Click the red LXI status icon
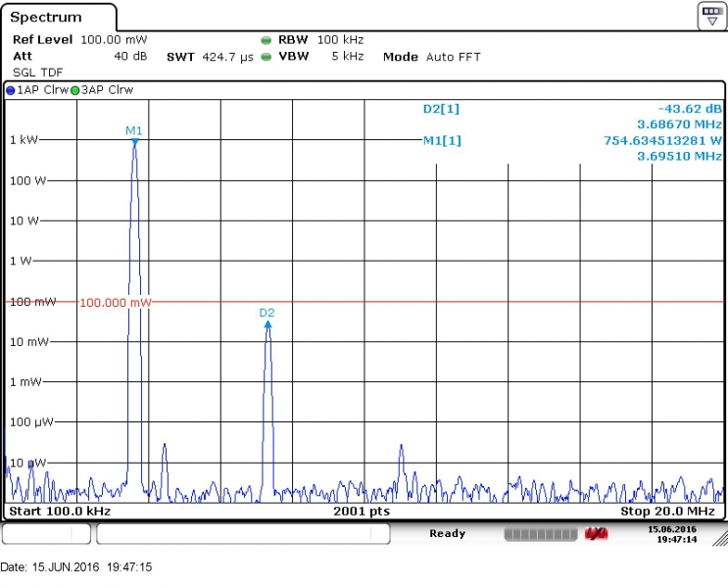This screenshot has width=728, height=588. (x=596, y=534)
